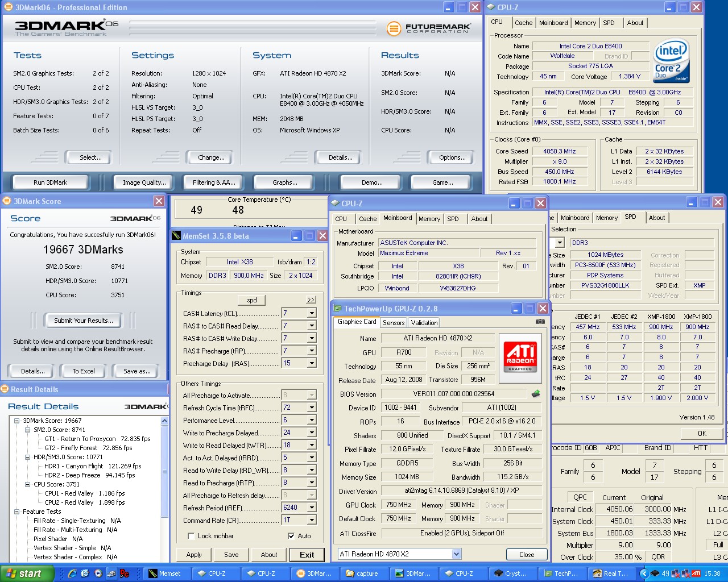Click the ATI tray icon on the taskbar
This screenshot has height=582, width=728.
696,573
